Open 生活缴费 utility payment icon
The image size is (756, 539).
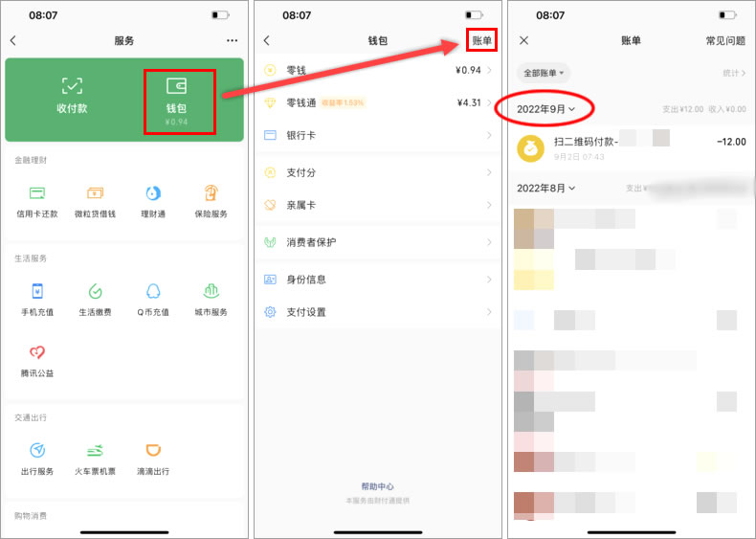[95, 291]
